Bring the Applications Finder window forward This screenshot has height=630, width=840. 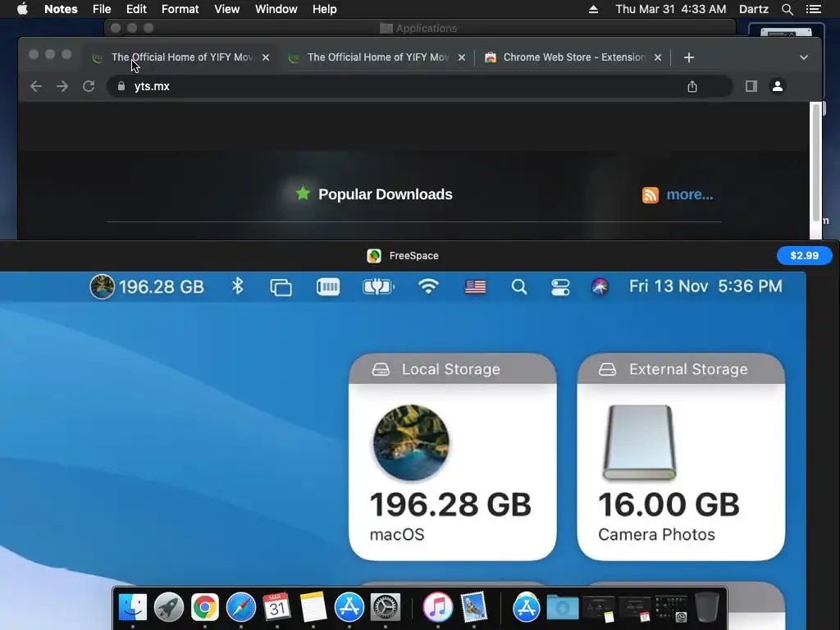point(421,28)
